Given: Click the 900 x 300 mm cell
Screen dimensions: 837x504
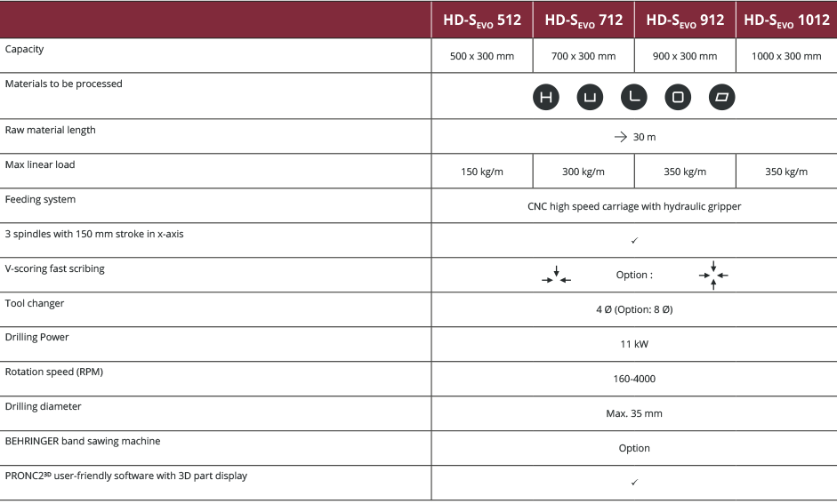Looking at the screenshot, I should pos(685,56).
